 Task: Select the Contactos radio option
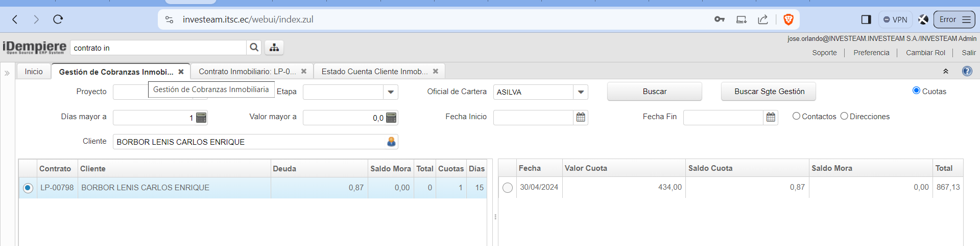(x=796, y=116)
